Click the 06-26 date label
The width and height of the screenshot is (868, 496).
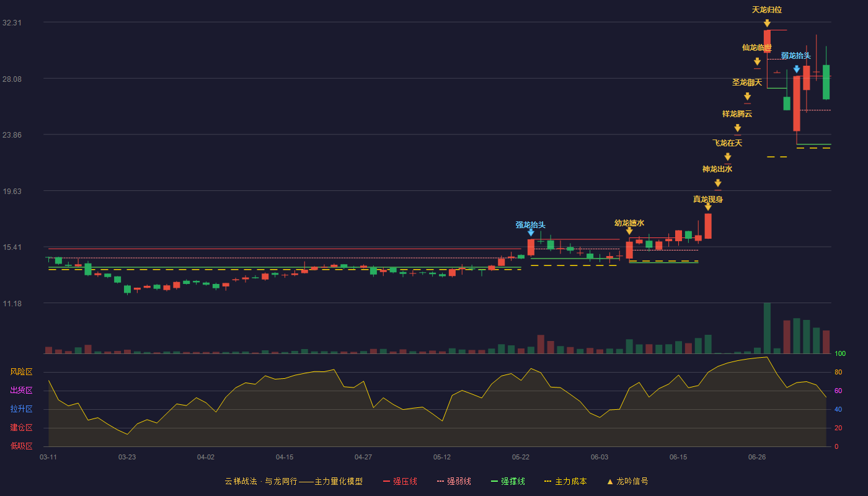[757, 457]
